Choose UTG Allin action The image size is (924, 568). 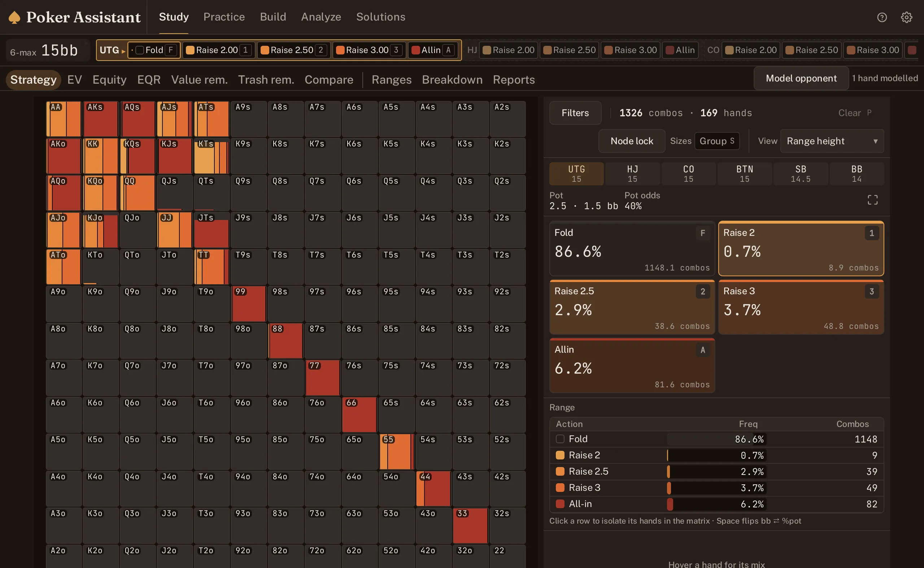433,50
